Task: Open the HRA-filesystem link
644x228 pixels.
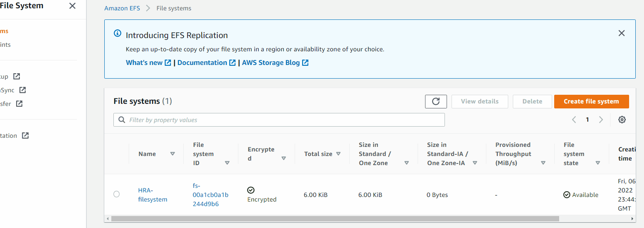Action: click(x=153, y=195)
